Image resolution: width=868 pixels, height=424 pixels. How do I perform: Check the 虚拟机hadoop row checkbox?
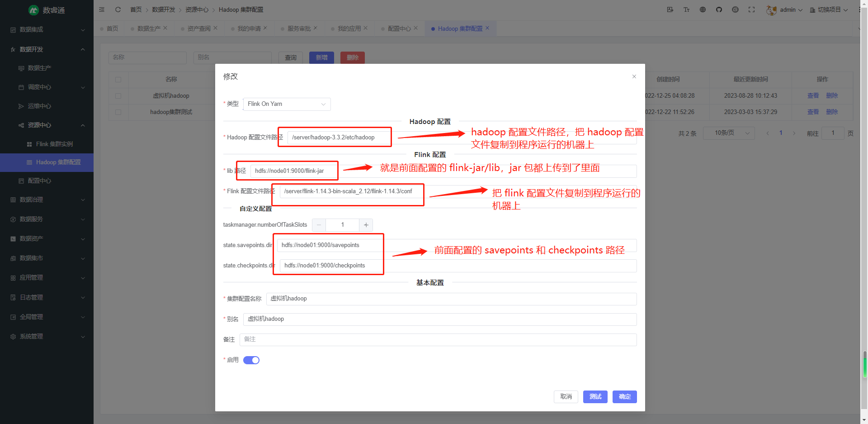click(118, 95)
